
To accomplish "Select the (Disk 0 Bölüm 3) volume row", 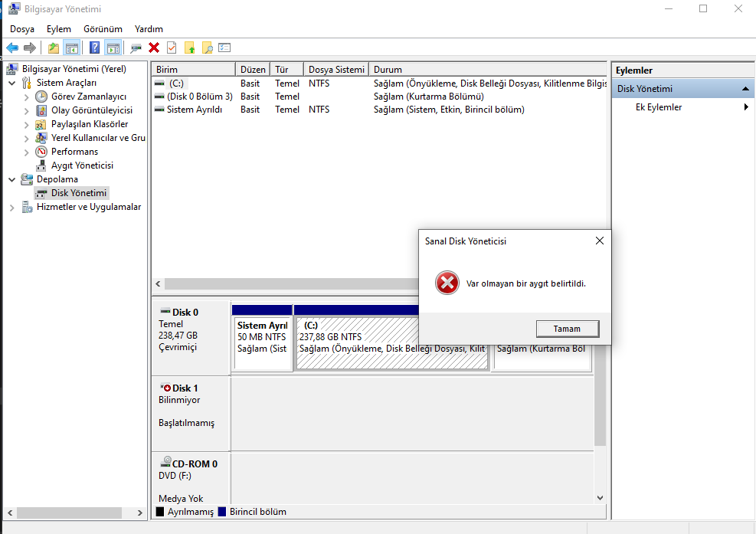I will (x=379, y=97).
